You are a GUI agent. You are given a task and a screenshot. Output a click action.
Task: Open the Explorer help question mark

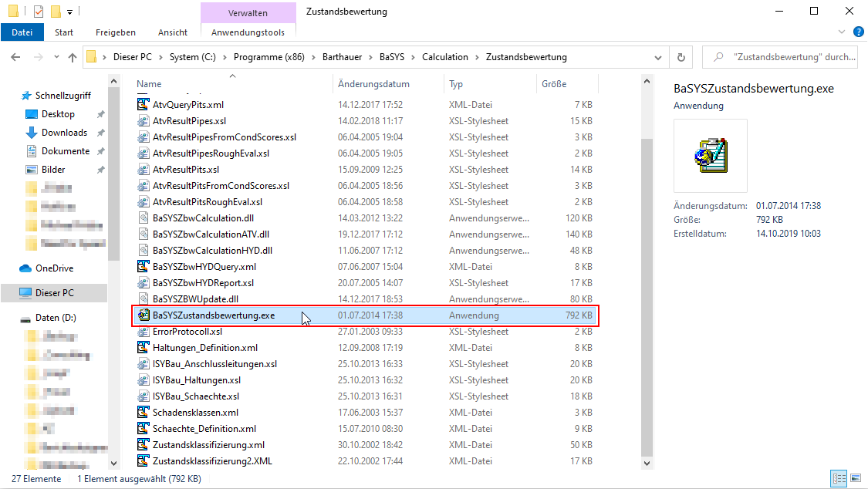(x=857, y=32)
